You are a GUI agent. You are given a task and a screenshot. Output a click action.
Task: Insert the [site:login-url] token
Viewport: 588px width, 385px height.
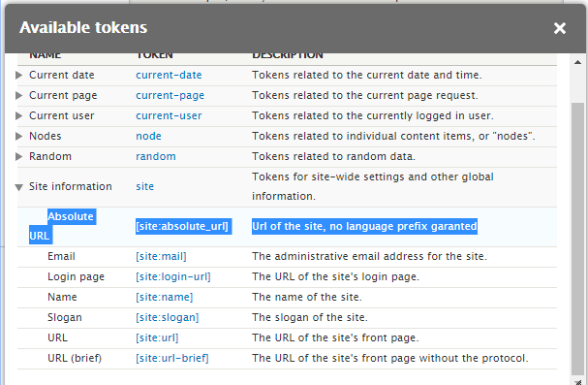[x=172, y=276]
